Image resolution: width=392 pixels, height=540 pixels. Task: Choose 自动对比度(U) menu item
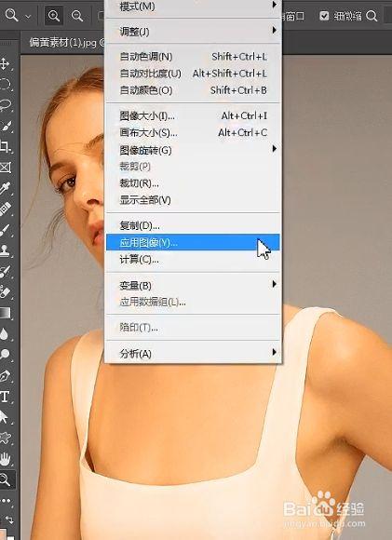(x=194, y=74)
